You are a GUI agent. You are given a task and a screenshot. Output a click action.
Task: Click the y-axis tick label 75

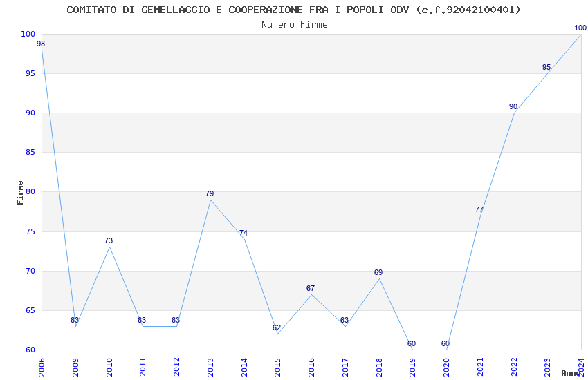coord(30,231)
